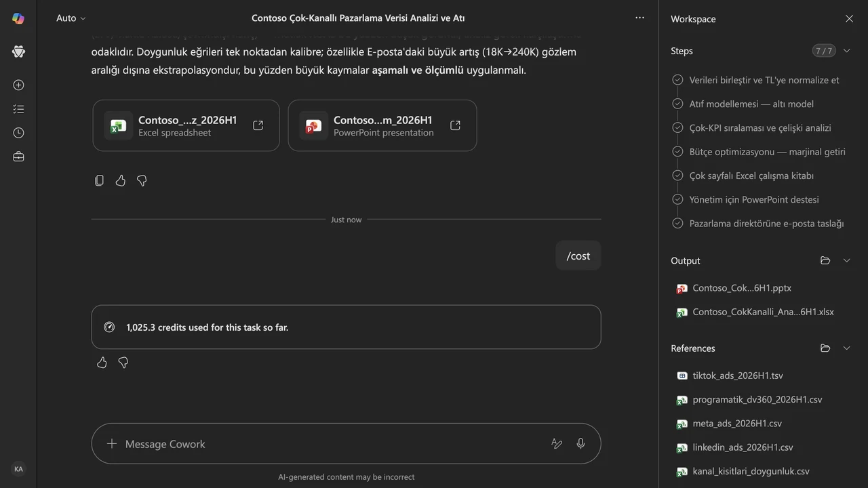
Task: Copy the response with copy icon
Action: coord(99,180)
